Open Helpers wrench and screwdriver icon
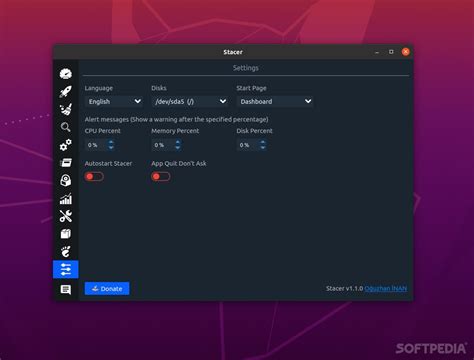This screenshot has width=474, height=360. click(x=66, y=216)
